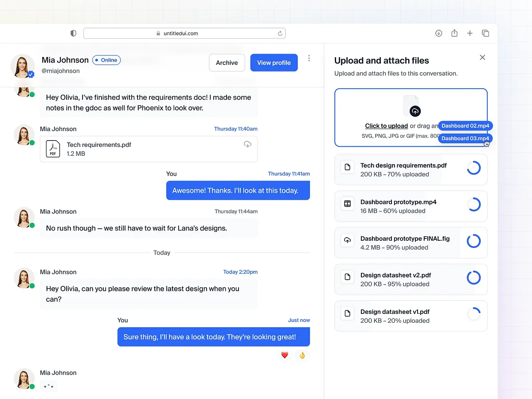Click the No rush though message
This screenshot has width=532, height=399.
pyautogui.click(x=149, y=228)
